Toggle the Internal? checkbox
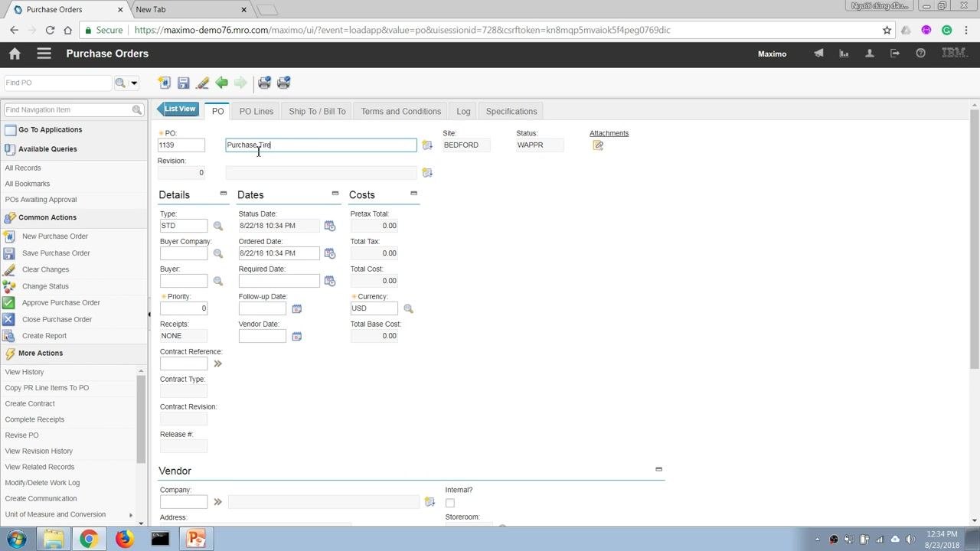Image resolution: width=980 pixels, height=551 pixels. click(450, 503)
